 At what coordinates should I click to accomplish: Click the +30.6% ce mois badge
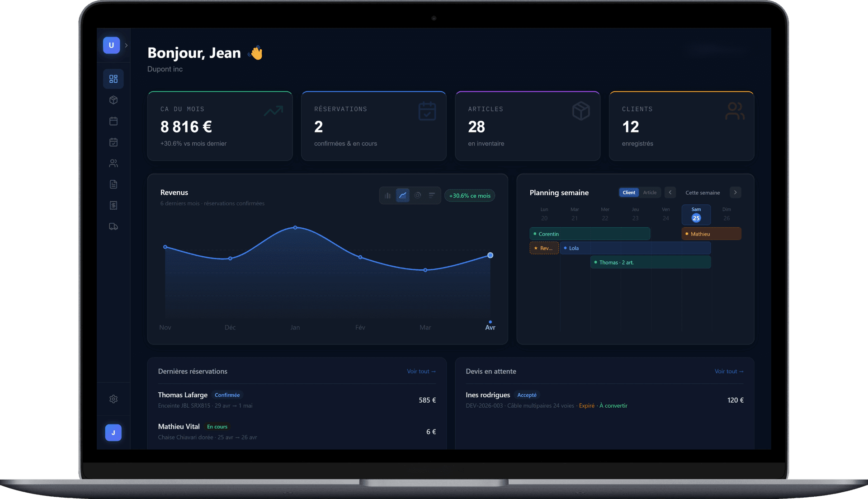(x=470, y=196)
